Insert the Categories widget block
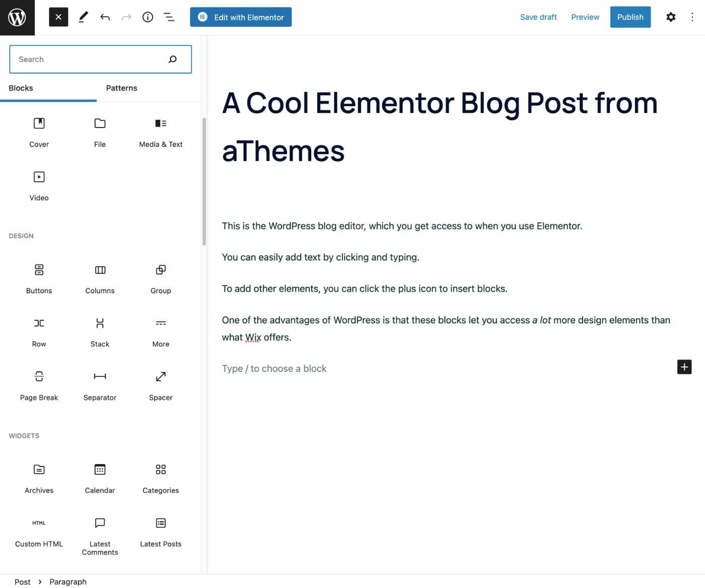 161,479
